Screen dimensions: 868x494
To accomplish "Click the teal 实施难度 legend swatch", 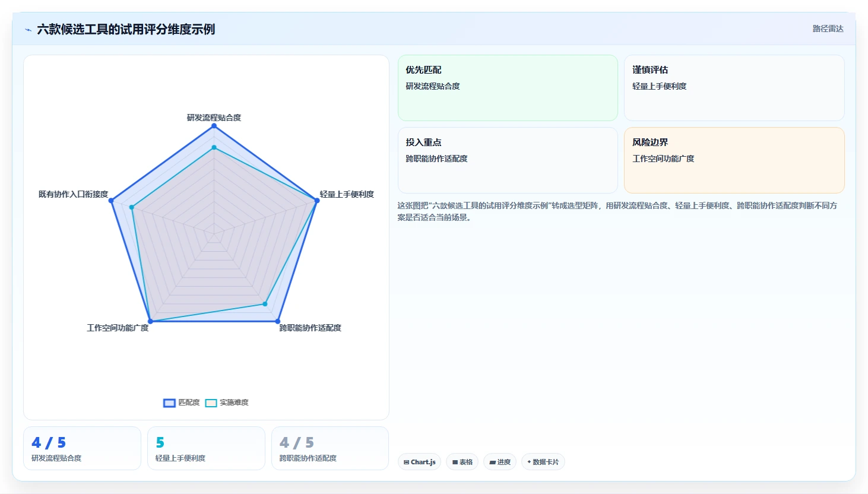I will click(211, 403).
